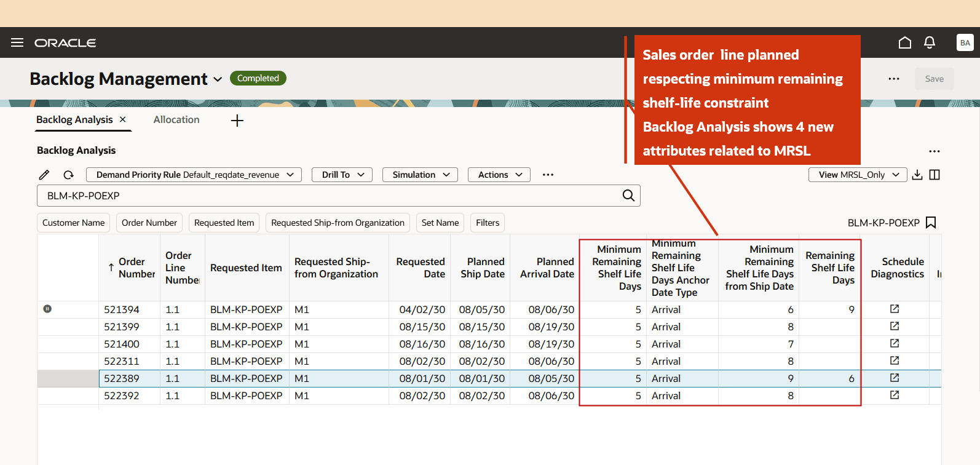Select the order number 522311 cell
The height and width of the screenshot is (465, 980).
(129, 361)
